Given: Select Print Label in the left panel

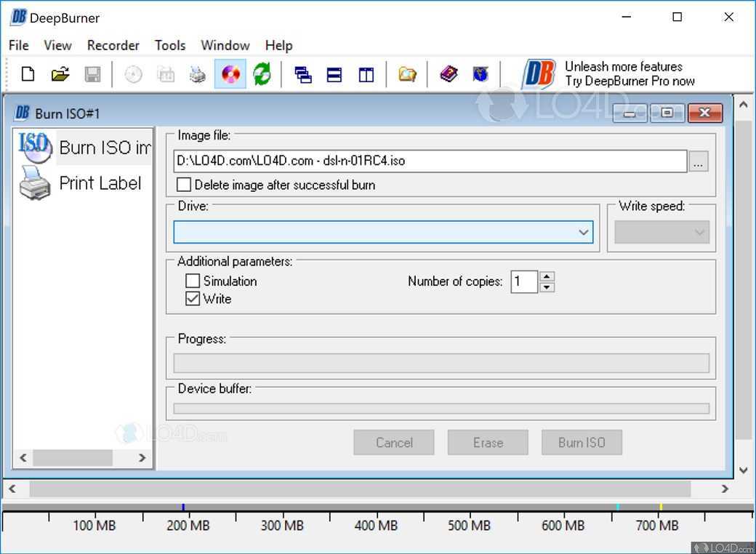Looking at the screenshot, I should (100, 183).
